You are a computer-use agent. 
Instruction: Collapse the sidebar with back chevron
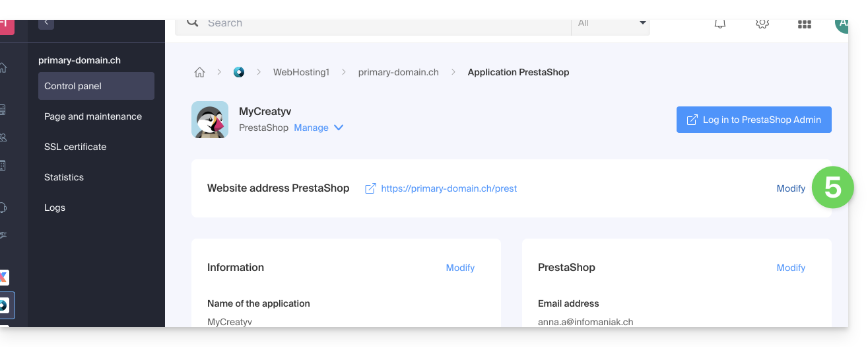tap(46, 23)
